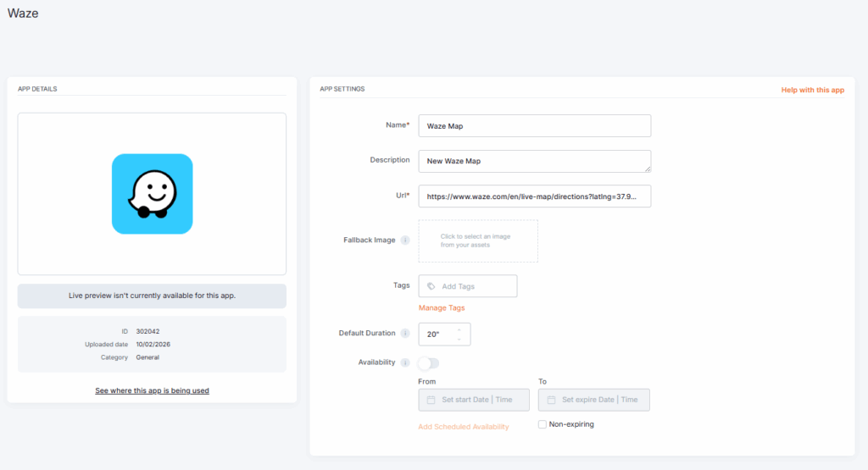Click the info icon next to Default Duration
This screenshot has width=868, height=470.
point(405,334)
